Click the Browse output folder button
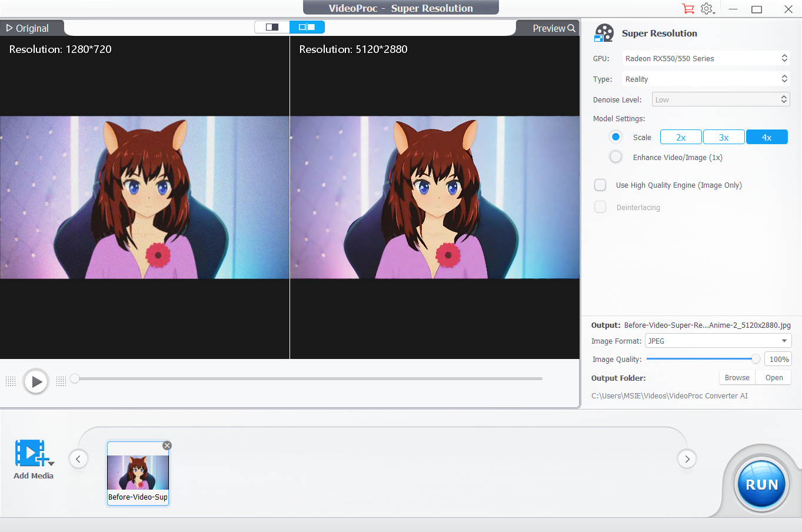This screenshot has width=802, height=532. click(737, 378)
